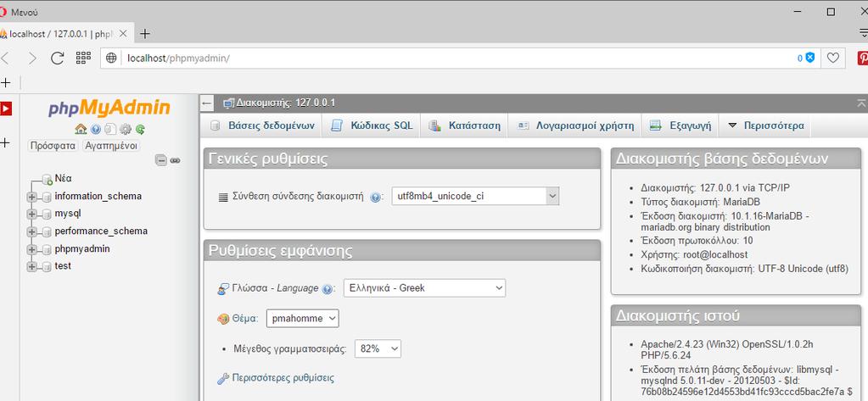
Task: Click the Pinterest extension icon
Action: coord(862,58)
